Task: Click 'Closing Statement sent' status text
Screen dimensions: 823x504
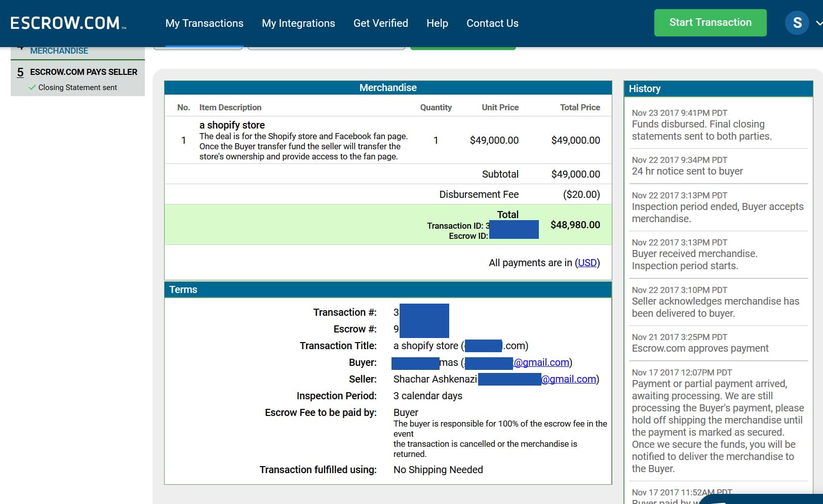Action: (77, 88)
